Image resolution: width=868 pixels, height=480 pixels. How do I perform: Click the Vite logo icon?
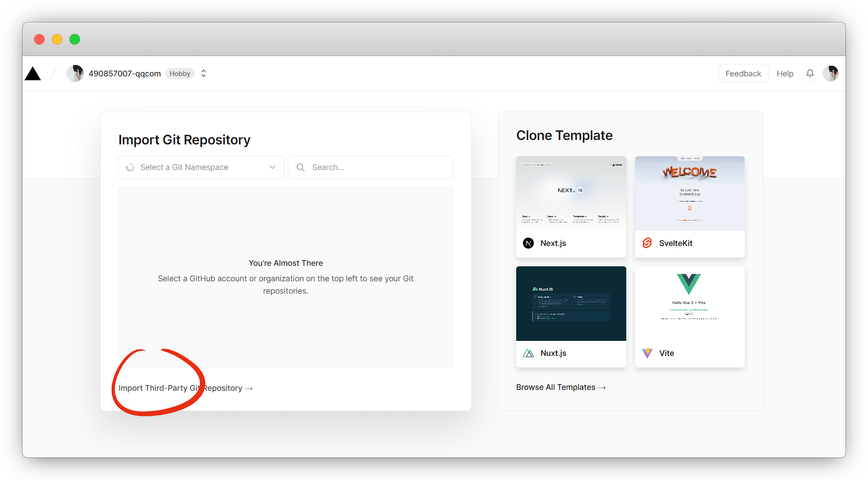click(647, 353)
